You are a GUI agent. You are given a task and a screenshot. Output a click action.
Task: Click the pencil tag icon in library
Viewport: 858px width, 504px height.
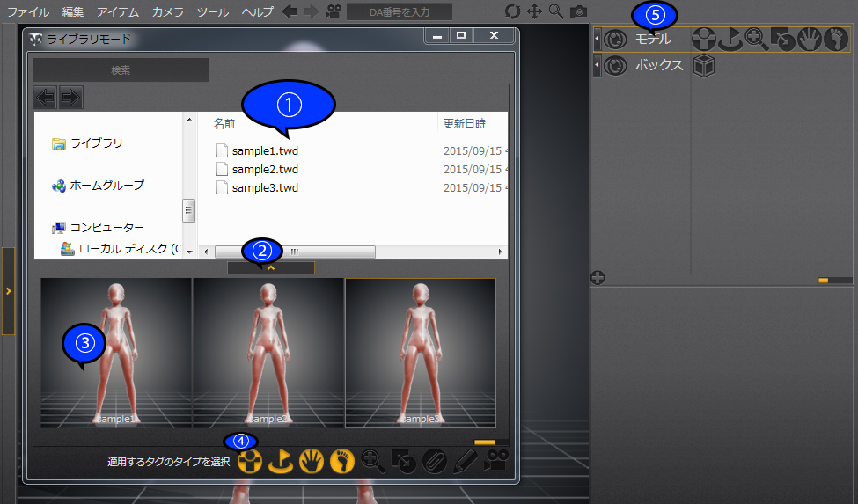tap(465, 461)
